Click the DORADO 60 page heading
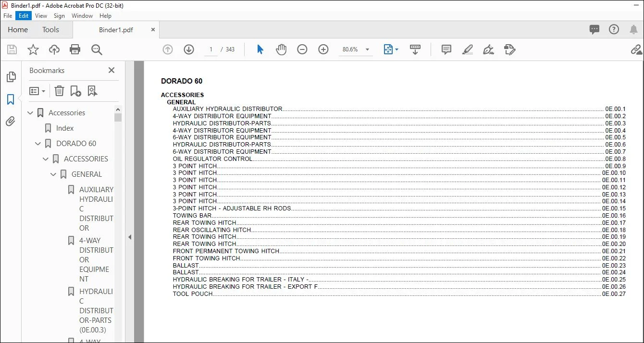Screen dimensions: 644x343 (x=182, y=81)
